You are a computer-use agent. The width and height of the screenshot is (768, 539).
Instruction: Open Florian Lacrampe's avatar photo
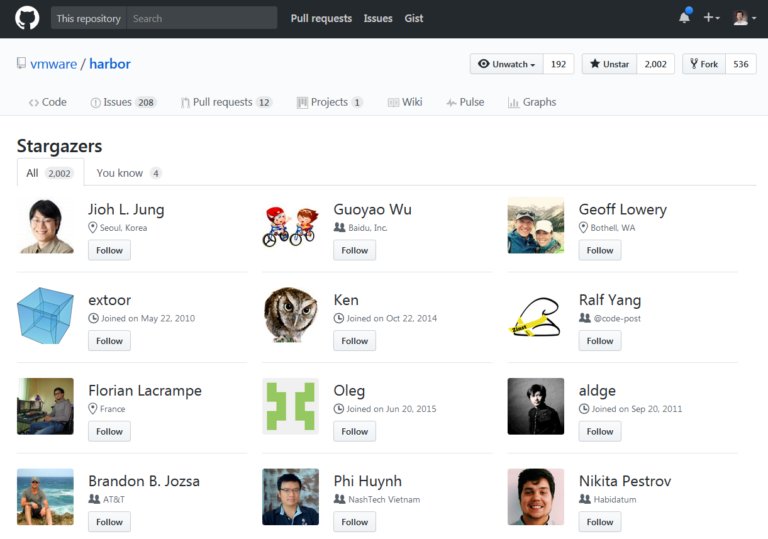(x=46, y=406)
